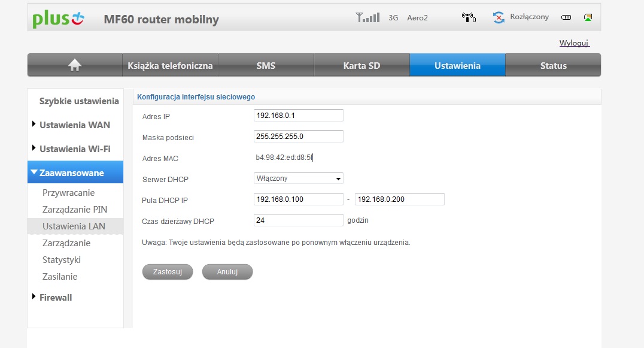Click the Wi-Fi connected users icon

469,17
